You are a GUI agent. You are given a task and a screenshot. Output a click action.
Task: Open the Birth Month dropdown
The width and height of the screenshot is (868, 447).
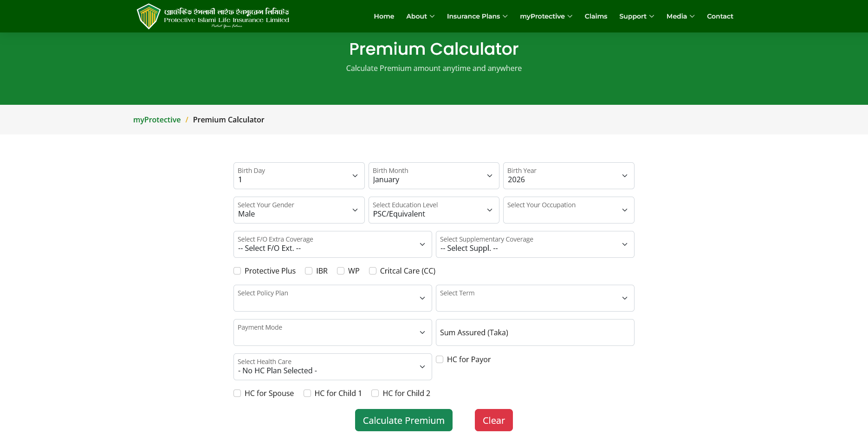434,176
